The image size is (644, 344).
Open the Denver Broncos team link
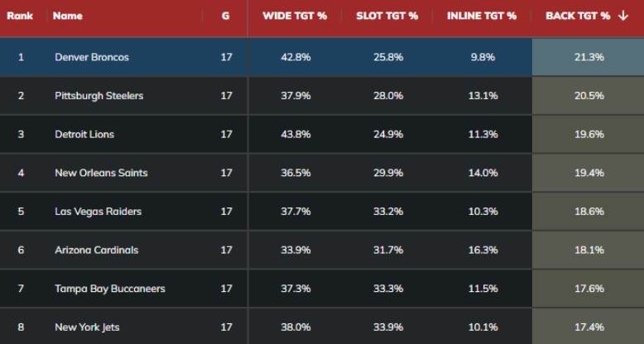(92, 57)
